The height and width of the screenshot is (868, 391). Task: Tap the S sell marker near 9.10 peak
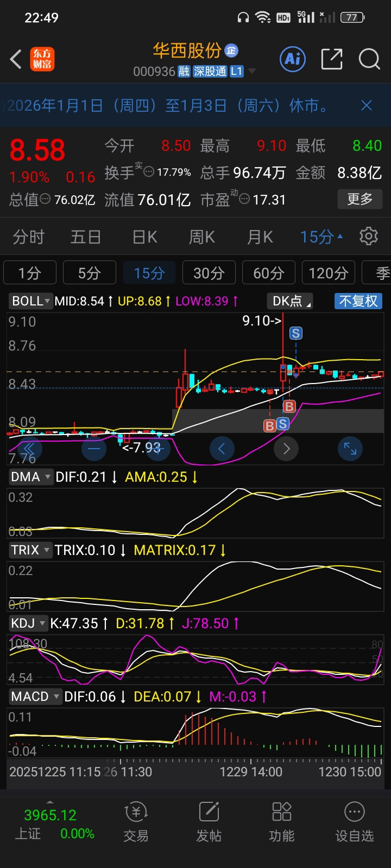coord(296,333)
